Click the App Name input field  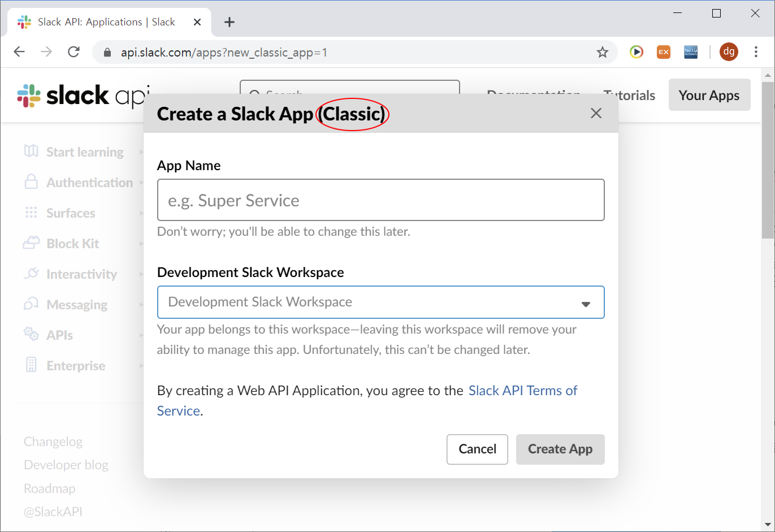pyautogui.click(x=381, y=200)
